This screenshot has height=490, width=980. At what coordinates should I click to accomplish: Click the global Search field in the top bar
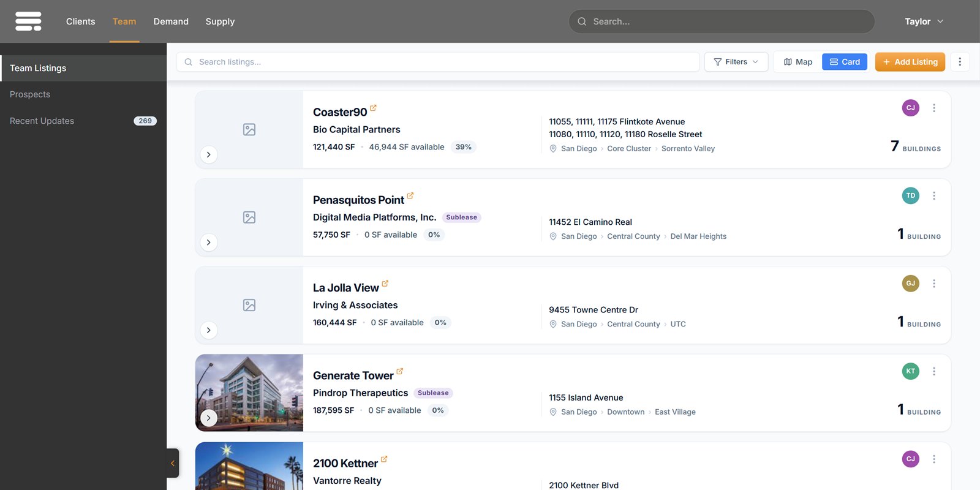pos(722,21)
